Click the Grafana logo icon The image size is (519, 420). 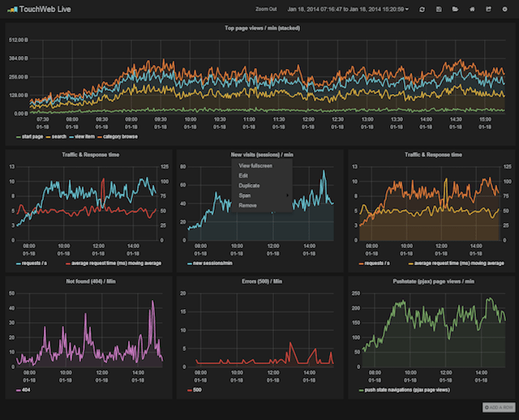[x=12, y=9]
